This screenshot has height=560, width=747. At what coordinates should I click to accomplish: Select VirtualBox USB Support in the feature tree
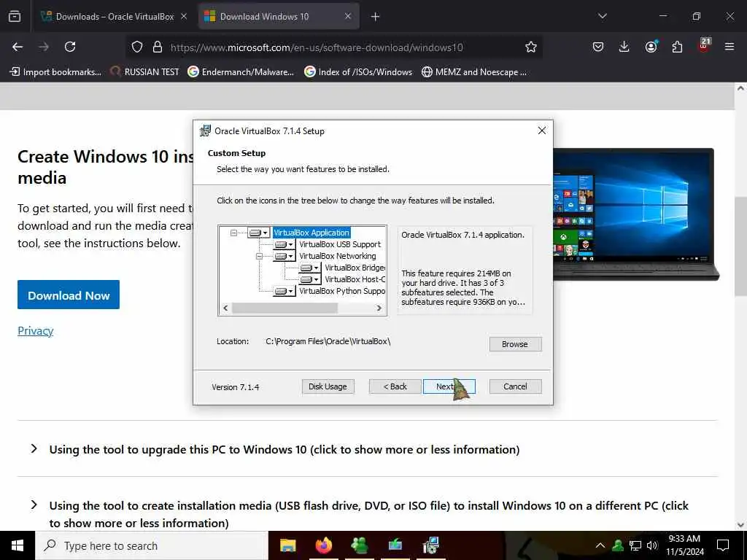tap(340, 244)
